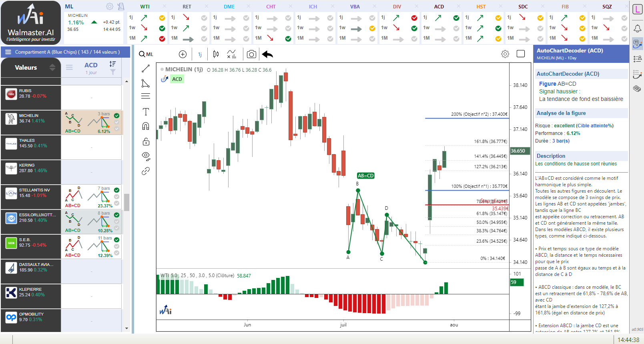The height and width of the screenshot is (344, 644).
Task: Open the hamburger menu of Compartiment A
Action: pyautogui.click(x=8, y=52)
